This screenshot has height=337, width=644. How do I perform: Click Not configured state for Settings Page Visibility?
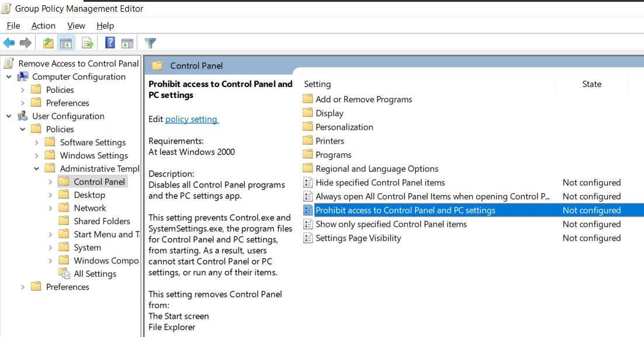point(591,238)
